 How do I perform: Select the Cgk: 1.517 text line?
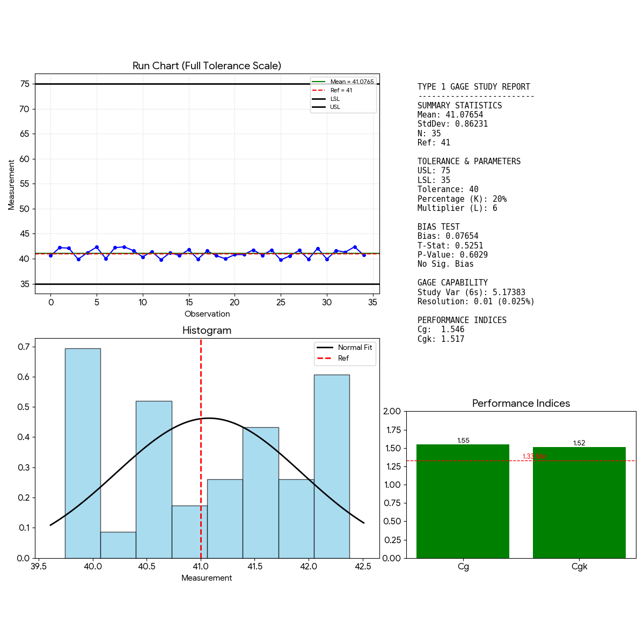click(441, 339)
